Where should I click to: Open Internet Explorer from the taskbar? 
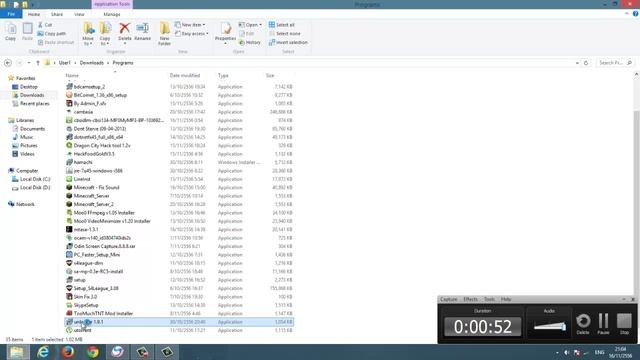(42, 352)
